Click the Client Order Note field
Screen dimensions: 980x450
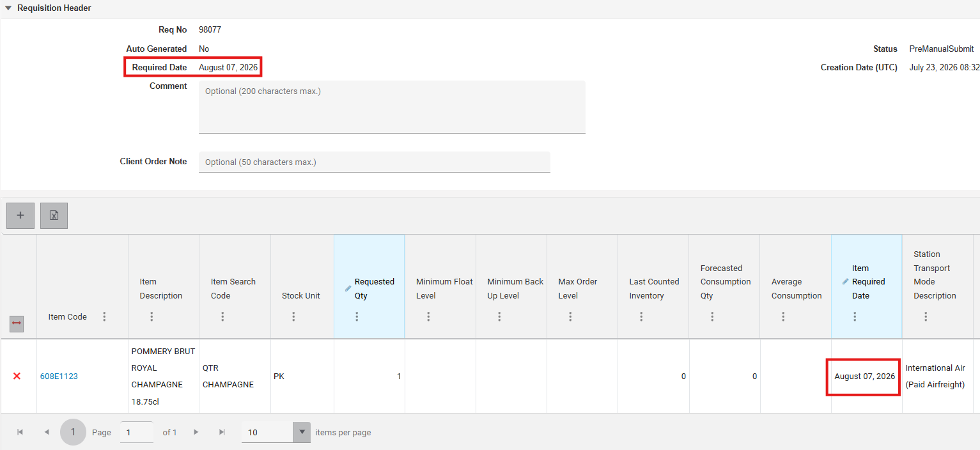[375, 162]
